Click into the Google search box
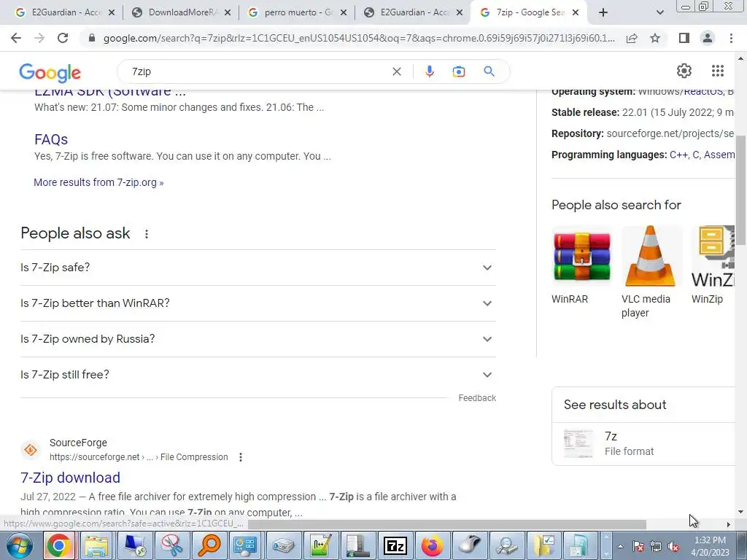The width and height of the screenshot is (747, 560). (258, 71)
